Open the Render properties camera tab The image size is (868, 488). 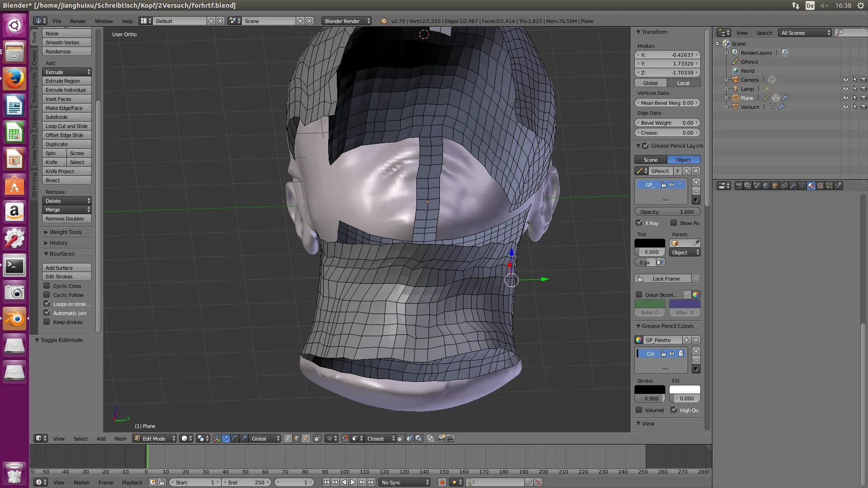(x=739, y=186)
